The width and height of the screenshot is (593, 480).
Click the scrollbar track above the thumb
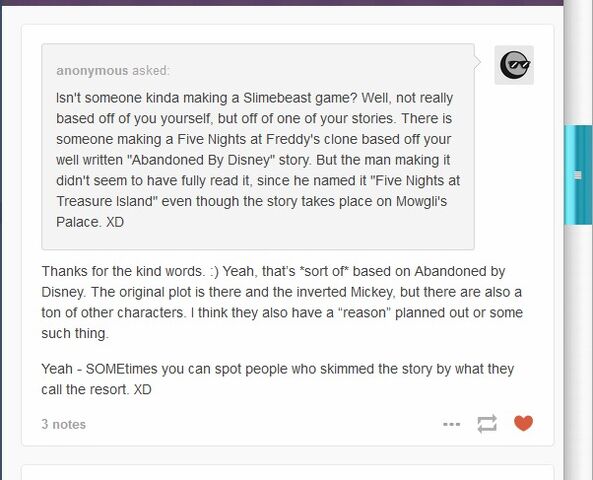tap(578, 62)
